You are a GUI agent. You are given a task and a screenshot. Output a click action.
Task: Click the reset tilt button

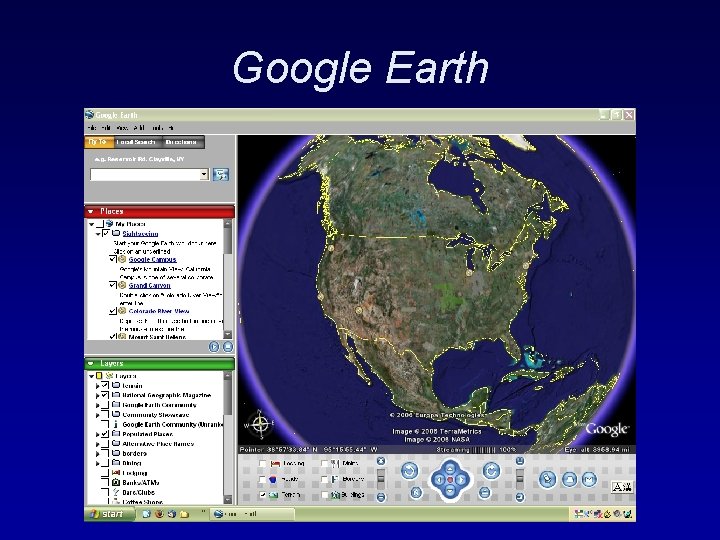(484, 493)
